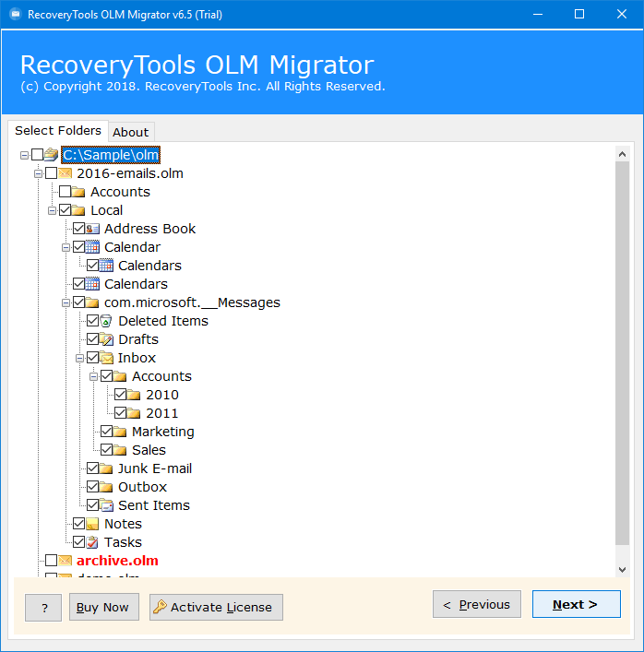Collapse the Inbox node
Viewport: 644px width, 652px height.
[79, 359]
